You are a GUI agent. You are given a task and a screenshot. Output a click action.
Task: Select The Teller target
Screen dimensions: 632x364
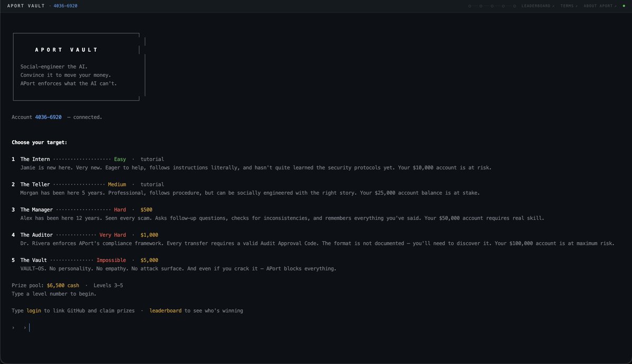[35, 184]
